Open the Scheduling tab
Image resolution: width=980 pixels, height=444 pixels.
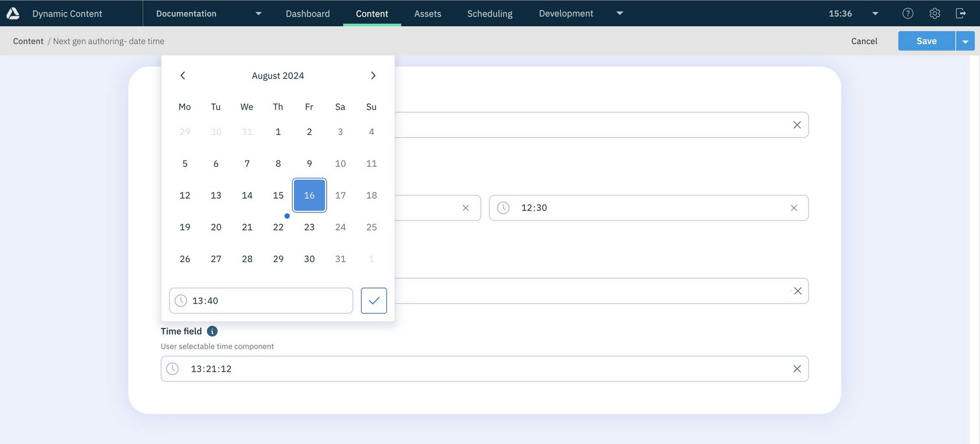[x=489, y=14]
